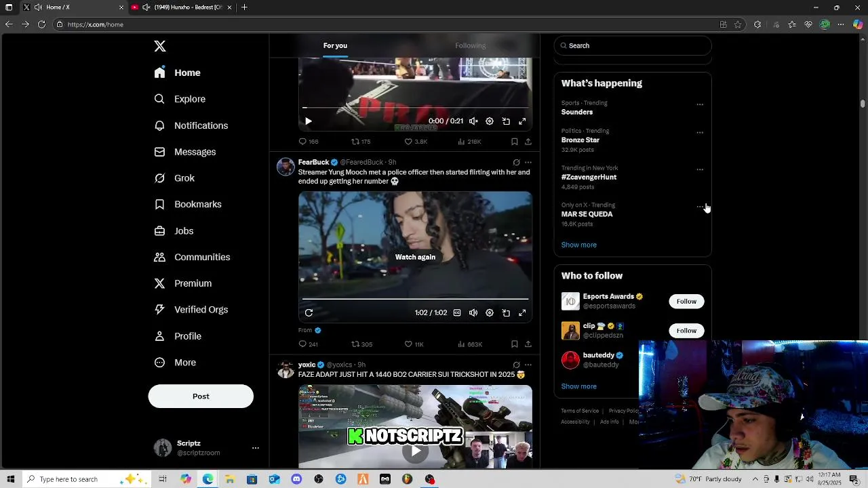Open Yung Mooch video settings gear

(490, 312)
